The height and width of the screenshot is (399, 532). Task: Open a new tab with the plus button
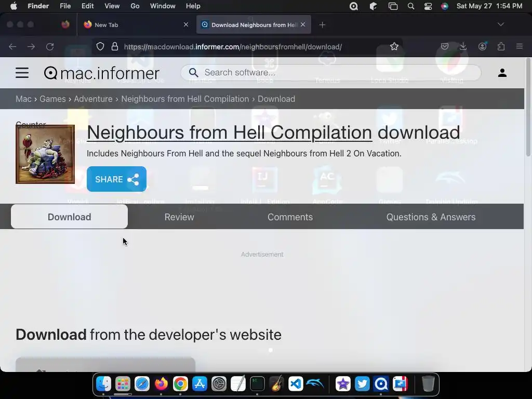(322, 25)
